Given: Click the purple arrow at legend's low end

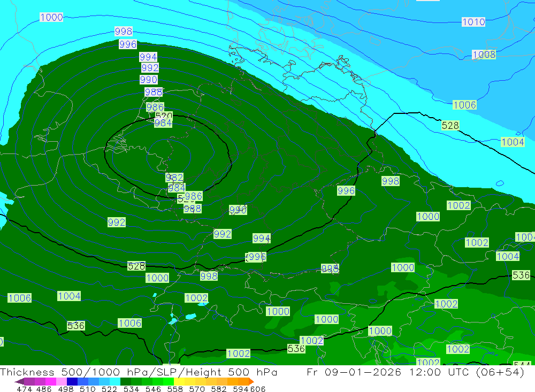Looking at the screenshot, I should tap(19, 381).
